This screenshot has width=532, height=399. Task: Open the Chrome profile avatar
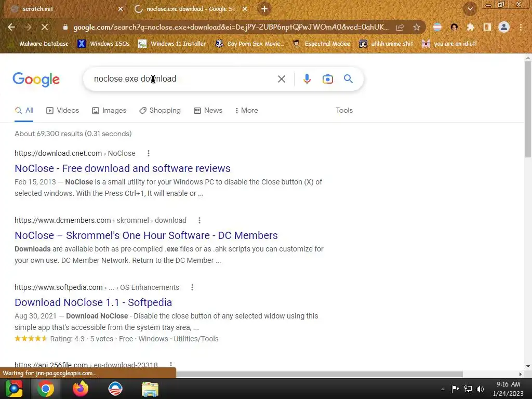tap(504, 27)
